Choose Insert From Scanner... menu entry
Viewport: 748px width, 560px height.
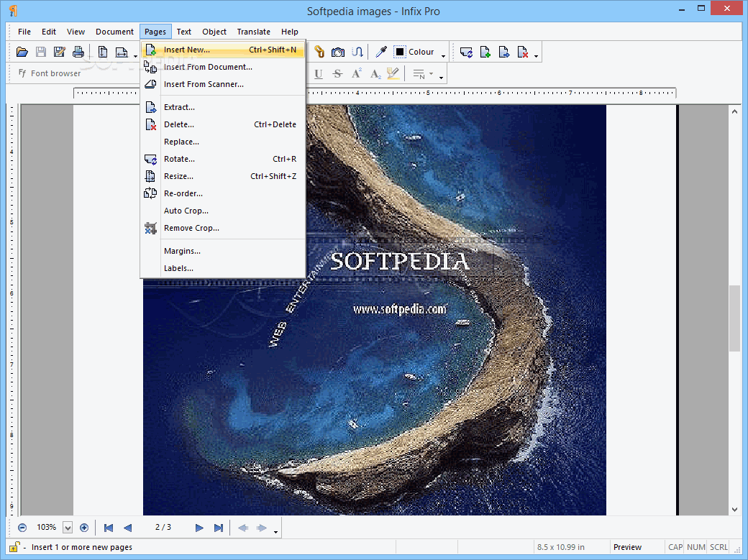(223, 84)
